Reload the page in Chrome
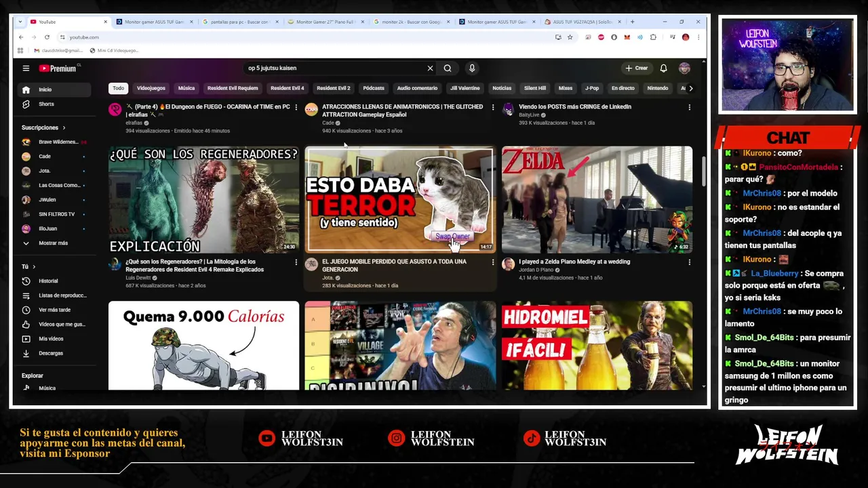 click(46, 37)
